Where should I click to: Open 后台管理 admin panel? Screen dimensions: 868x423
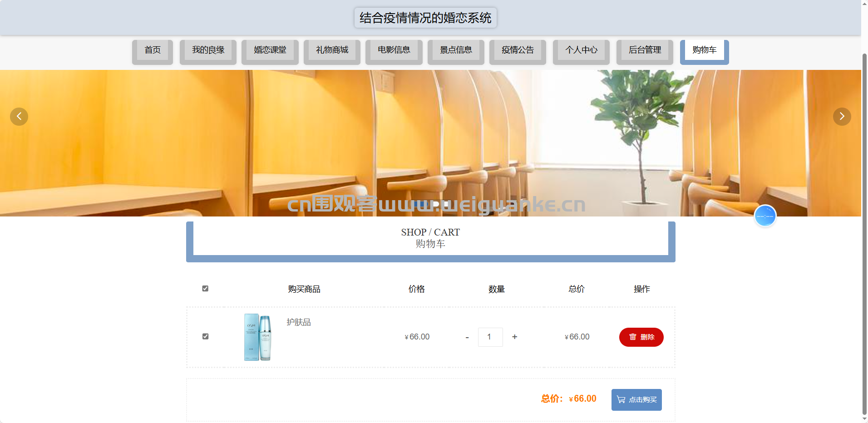645,50
